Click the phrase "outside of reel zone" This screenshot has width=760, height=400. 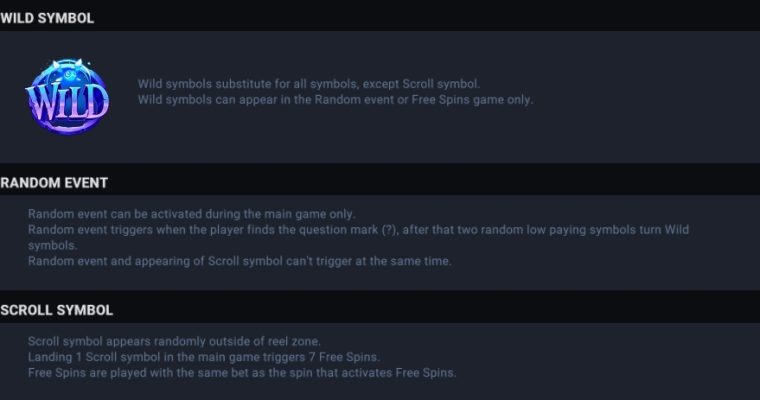(x=262, y=341)
